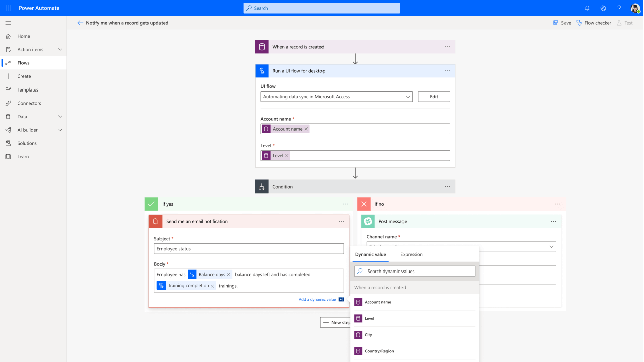Click the Teams icon on Post message action
Viewport: 644px width, 362px height.
pos(368,221)
